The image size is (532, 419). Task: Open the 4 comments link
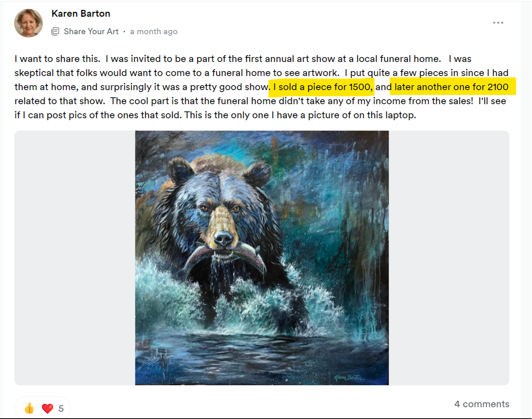click(481, 404)
